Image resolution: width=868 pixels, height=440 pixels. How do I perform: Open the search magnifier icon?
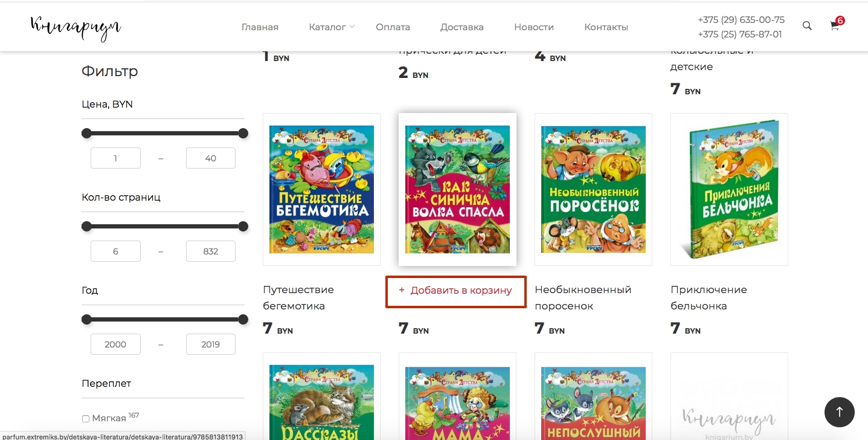tap(807, 26)
